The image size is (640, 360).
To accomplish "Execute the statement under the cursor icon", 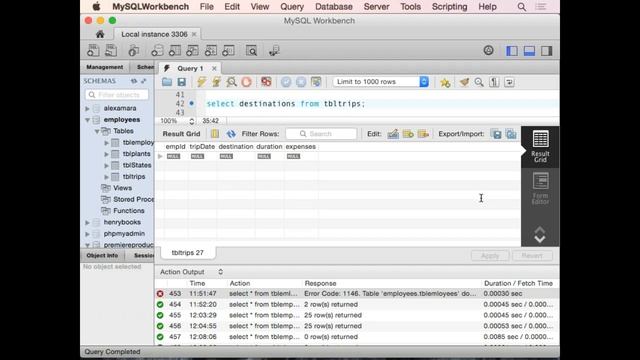I will pos(216,82).
